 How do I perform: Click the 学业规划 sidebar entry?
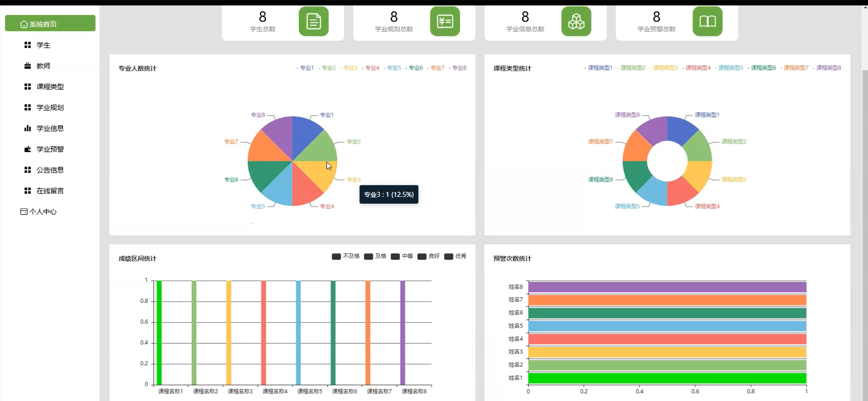(50, 108)
